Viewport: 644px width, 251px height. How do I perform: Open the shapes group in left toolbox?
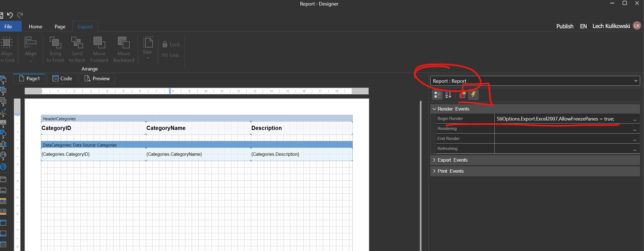pos(3,134)
